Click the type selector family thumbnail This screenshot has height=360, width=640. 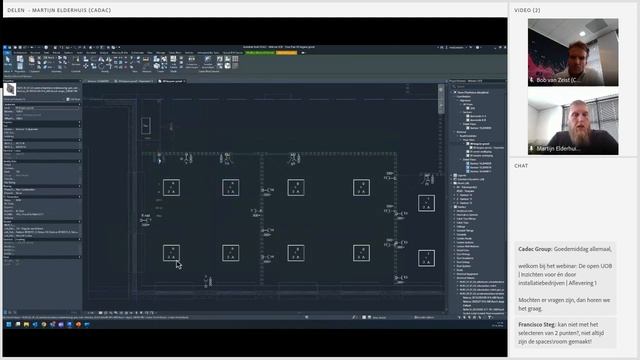10,89
